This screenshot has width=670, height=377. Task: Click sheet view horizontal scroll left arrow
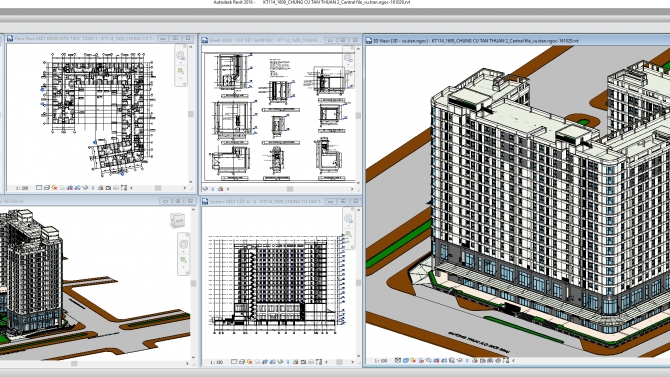tap(228, 188)
